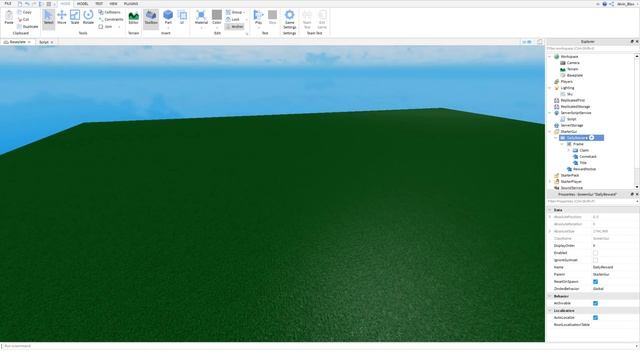Switch to the Script document tab
This screenshot has width=640, height=360.
pyautogui.click(x=44, y=42)
